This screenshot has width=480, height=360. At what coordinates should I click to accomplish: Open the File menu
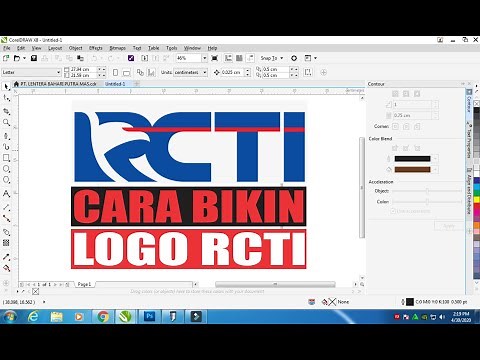click(x=7, y=48)
